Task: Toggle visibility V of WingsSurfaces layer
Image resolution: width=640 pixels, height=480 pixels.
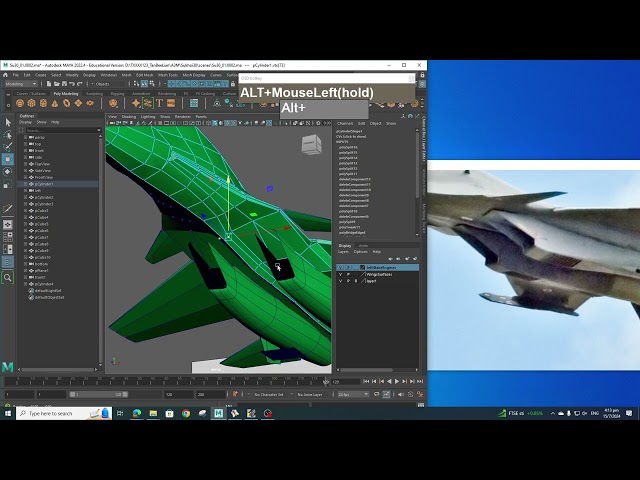Action: click(340, 274)
